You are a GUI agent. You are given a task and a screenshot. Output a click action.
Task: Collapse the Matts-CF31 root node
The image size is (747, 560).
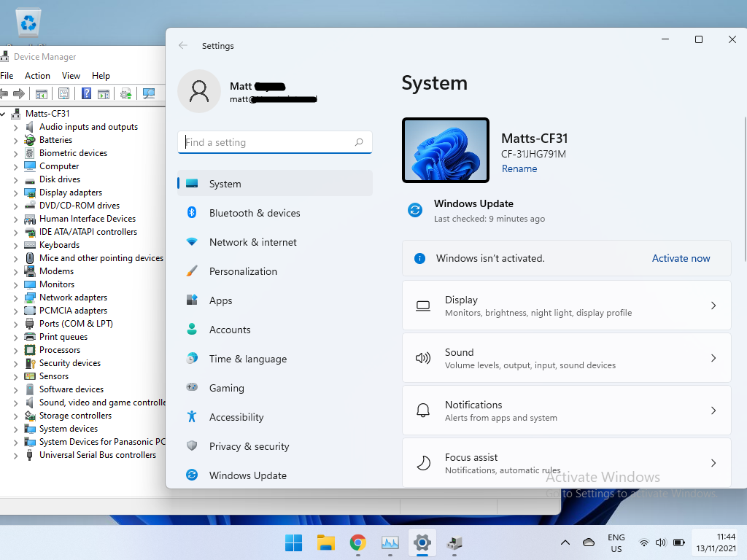2,114
